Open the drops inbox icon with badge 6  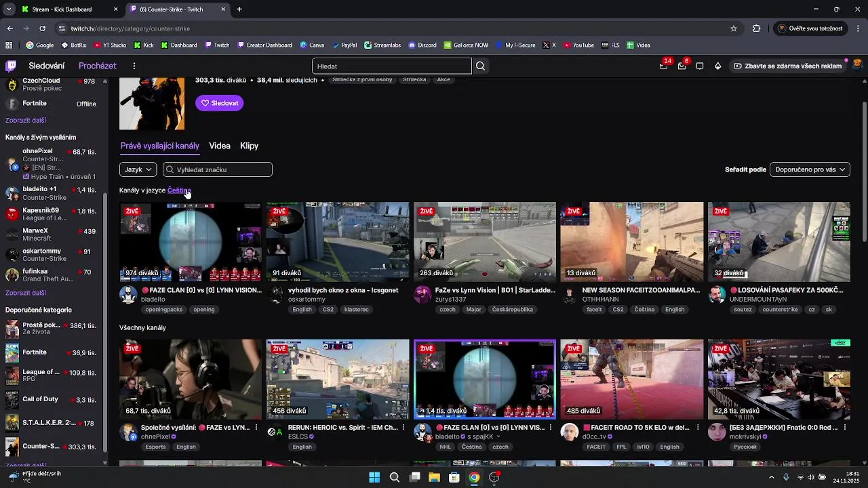tap(682, 66)
